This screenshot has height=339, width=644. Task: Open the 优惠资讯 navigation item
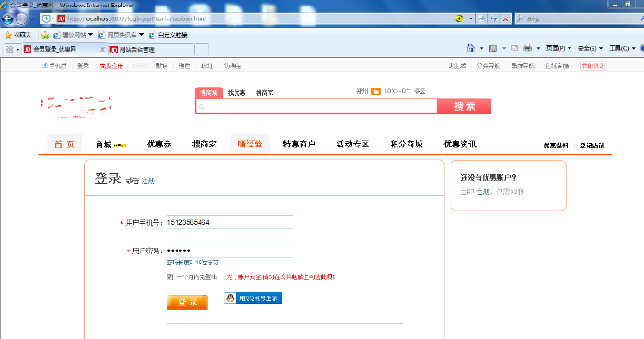pyautogui.click(x=460, y=145)
